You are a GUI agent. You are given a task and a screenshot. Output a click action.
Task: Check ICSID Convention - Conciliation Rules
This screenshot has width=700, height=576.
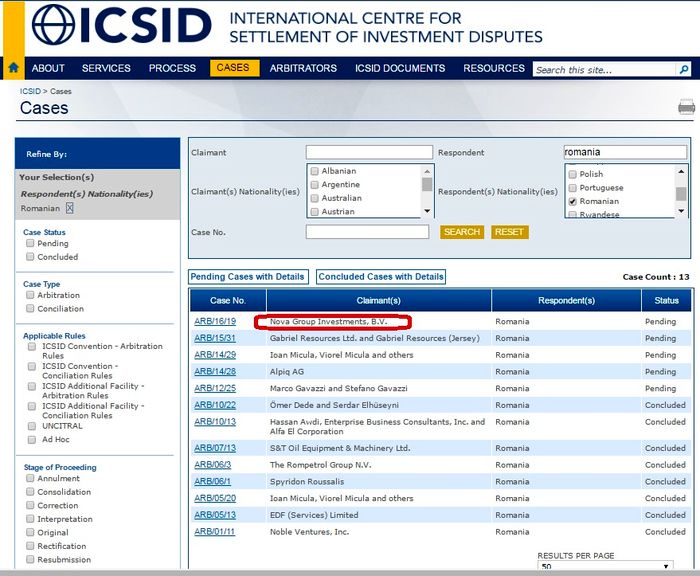coord(32,366)
